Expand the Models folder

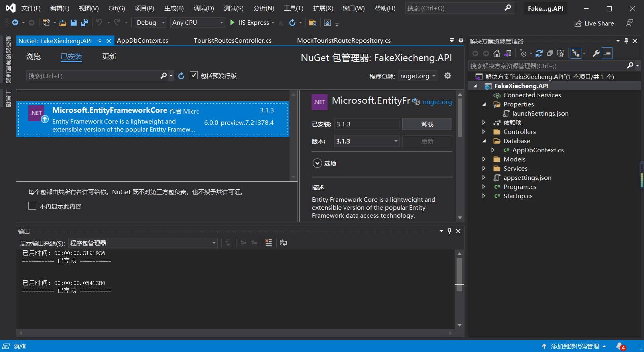(x=484, y=159)
